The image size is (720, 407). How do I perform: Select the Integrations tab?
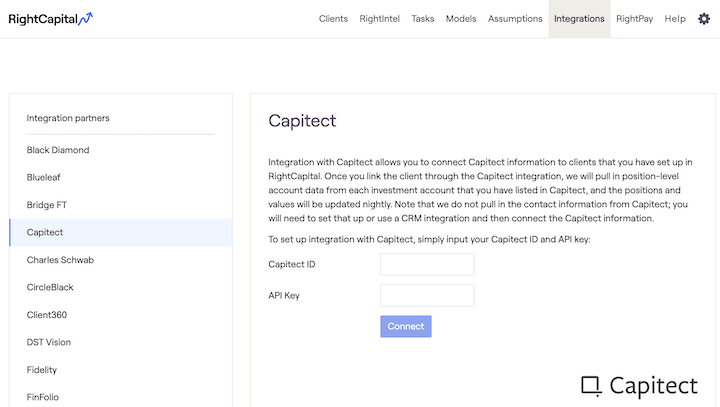click(x=579, y=19)
